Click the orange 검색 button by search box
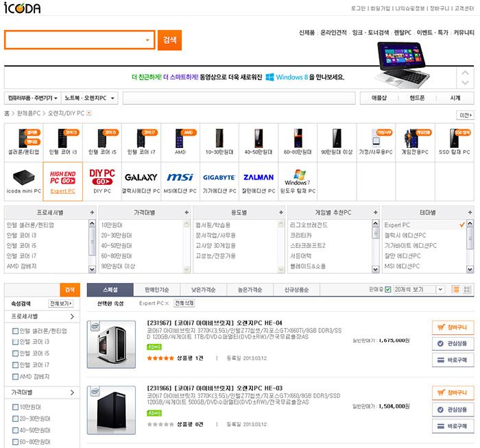The width and height of the screenshot is (480, 448). [x=169, y=40]
